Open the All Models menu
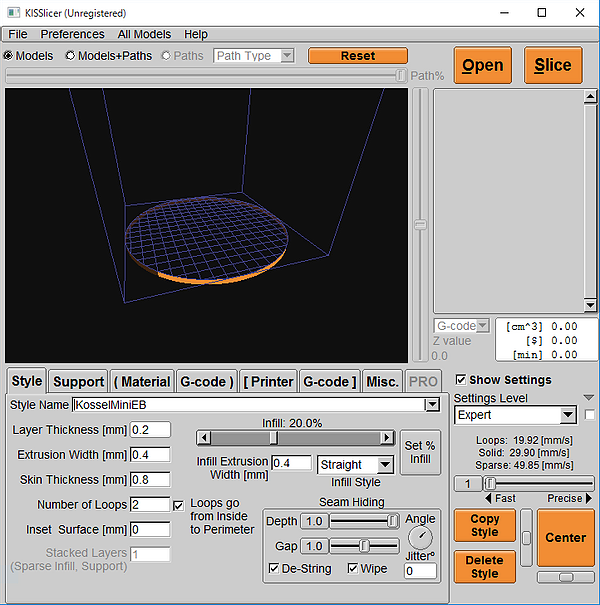The width and height of the screenshot is (600, 605). click(x=144, y=34)
